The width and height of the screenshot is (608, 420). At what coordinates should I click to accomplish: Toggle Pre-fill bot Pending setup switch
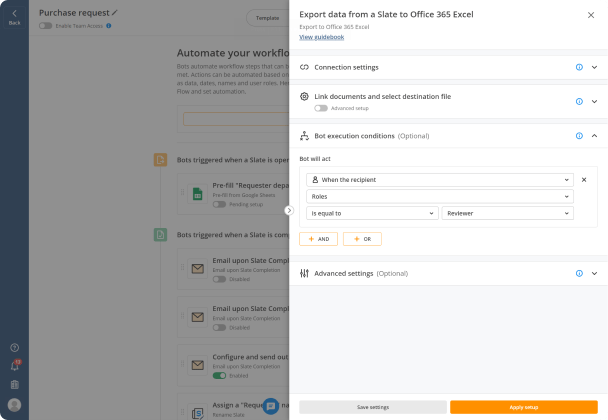219,204
